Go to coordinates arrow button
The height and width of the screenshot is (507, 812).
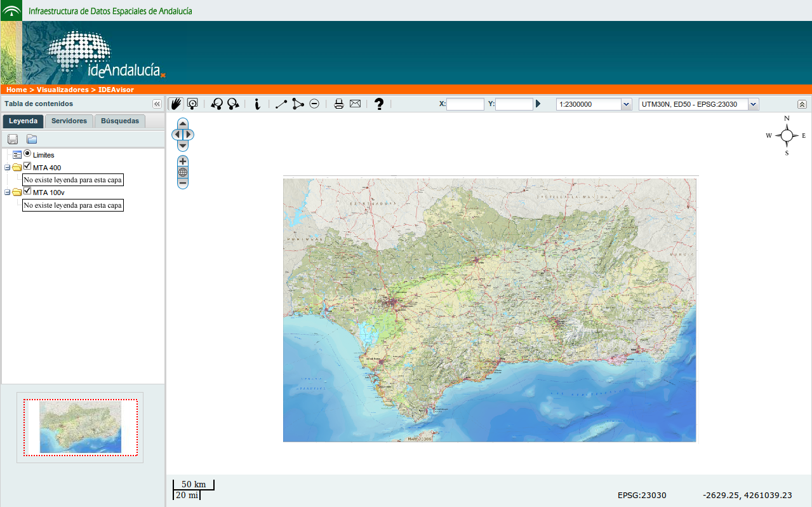(538, 104)
